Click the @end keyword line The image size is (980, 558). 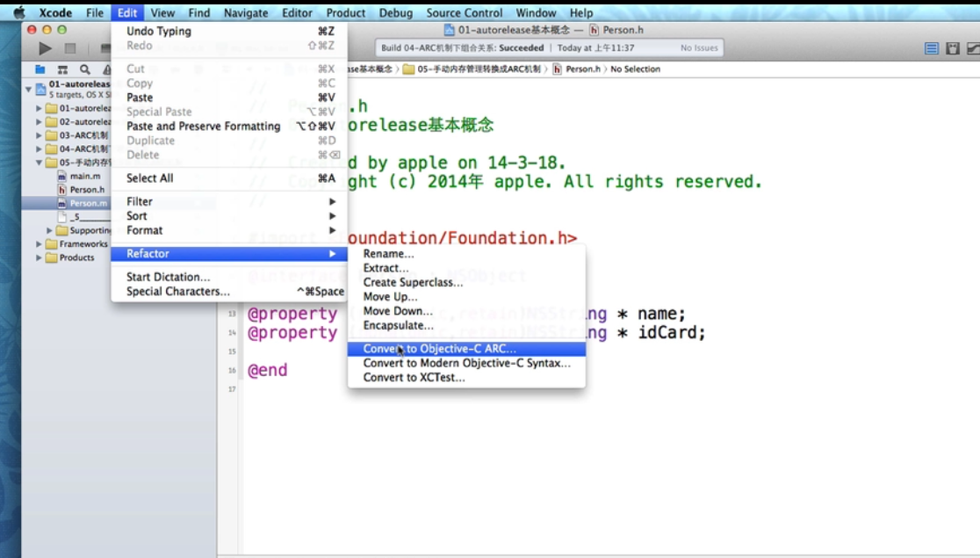[x=268, y=370]
